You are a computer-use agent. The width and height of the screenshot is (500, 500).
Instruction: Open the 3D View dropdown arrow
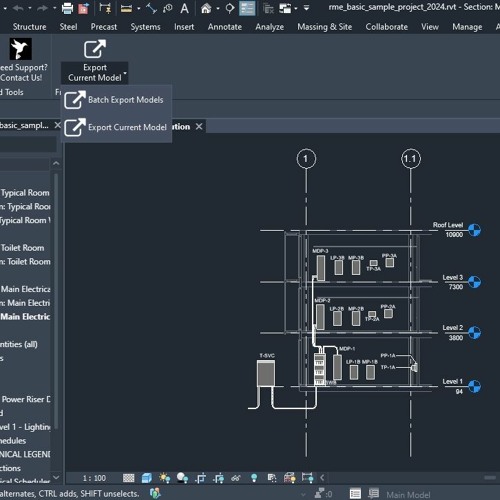pos(218,8)
